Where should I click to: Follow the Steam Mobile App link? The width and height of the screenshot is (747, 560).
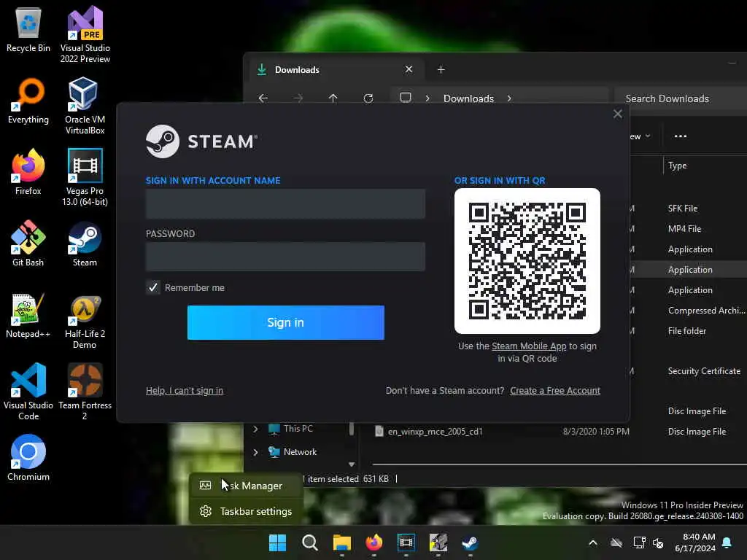click(x=529, y=346)
